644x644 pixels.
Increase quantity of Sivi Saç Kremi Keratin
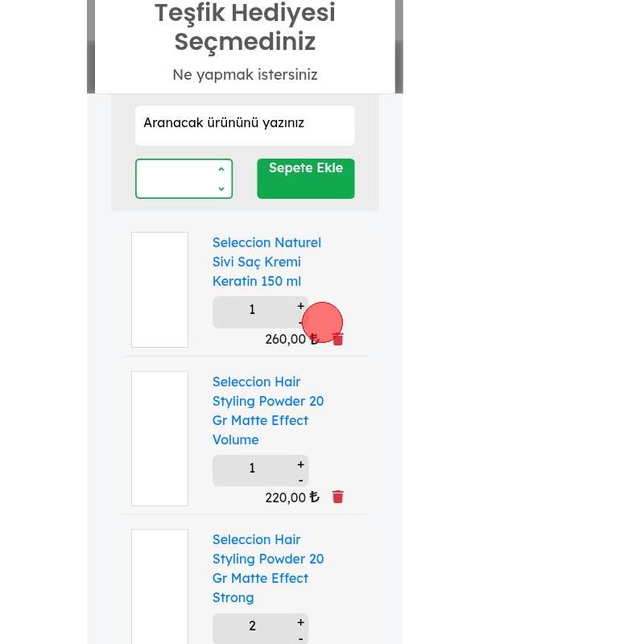[301, 306]
